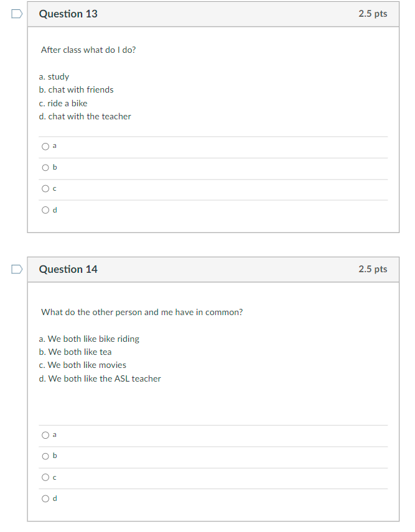Click the 2.5 pts label of Question 13
The image size is (415, 532).
tap(373, 14)
